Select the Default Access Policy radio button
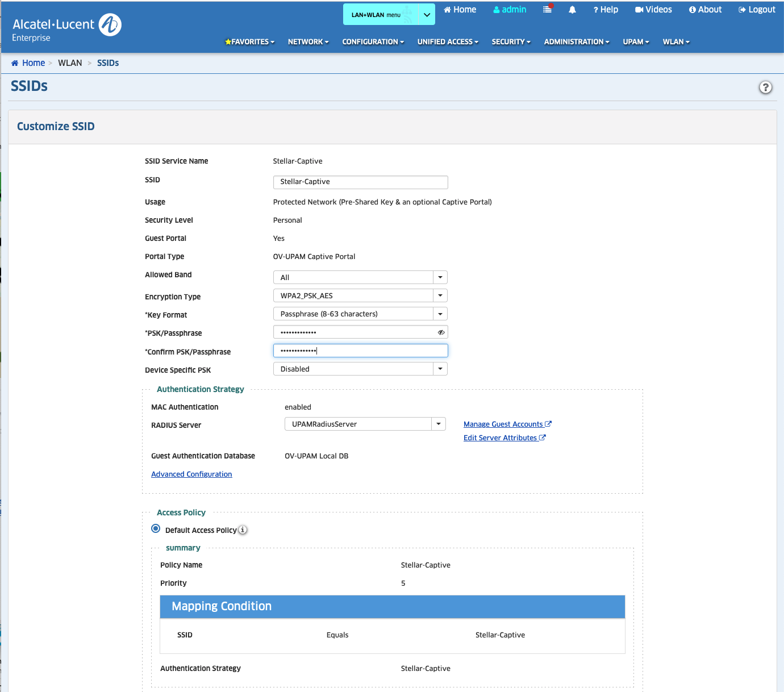The width and height of the screenshot is (784, 692). (156, 529)
